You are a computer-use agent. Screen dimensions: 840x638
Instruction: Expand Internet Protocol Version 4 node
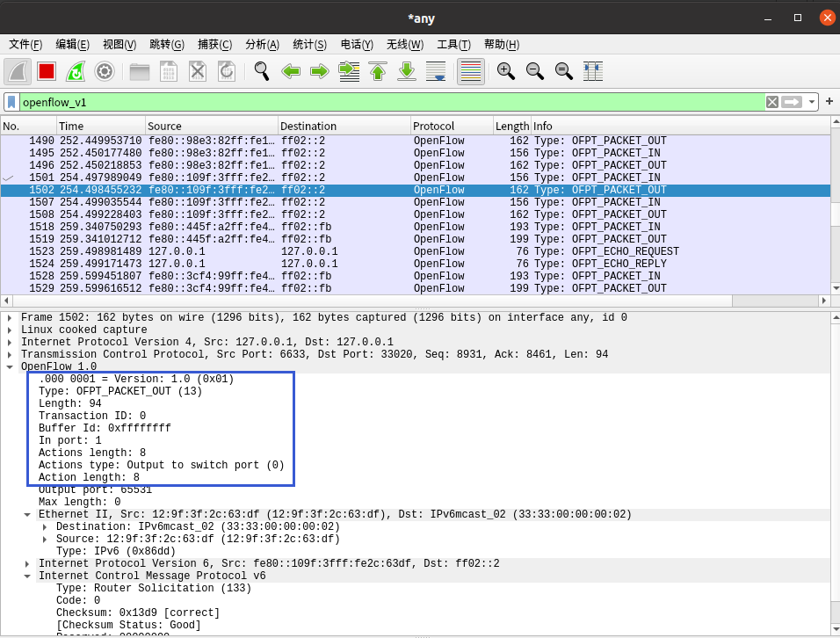pos(10,343)
